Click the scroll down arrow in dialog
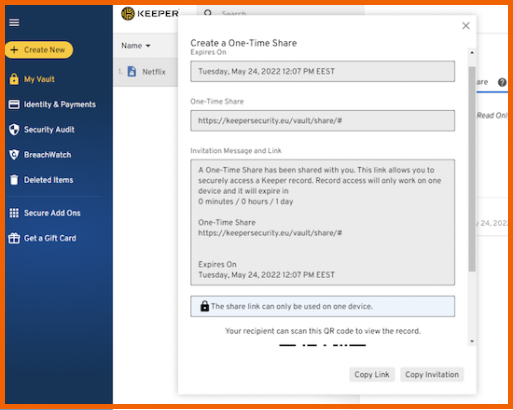 [472, 341]
